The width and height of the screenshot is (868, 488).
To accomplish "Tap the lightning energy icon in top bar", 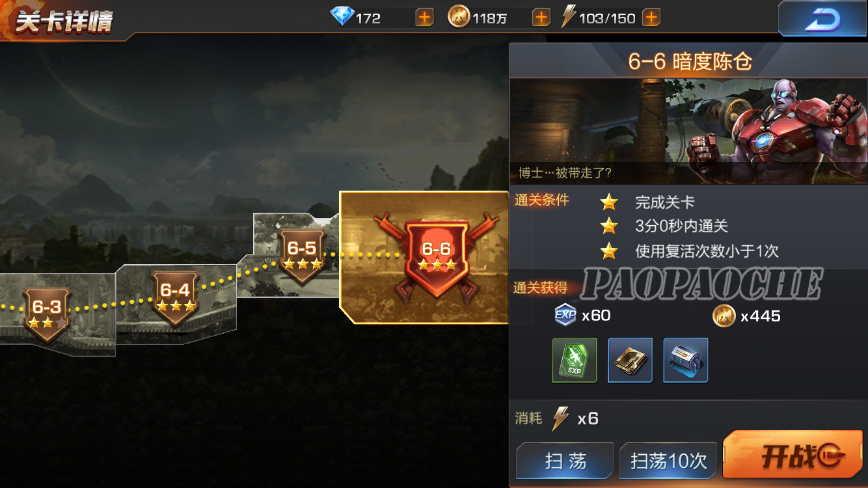I will (569, 17).
